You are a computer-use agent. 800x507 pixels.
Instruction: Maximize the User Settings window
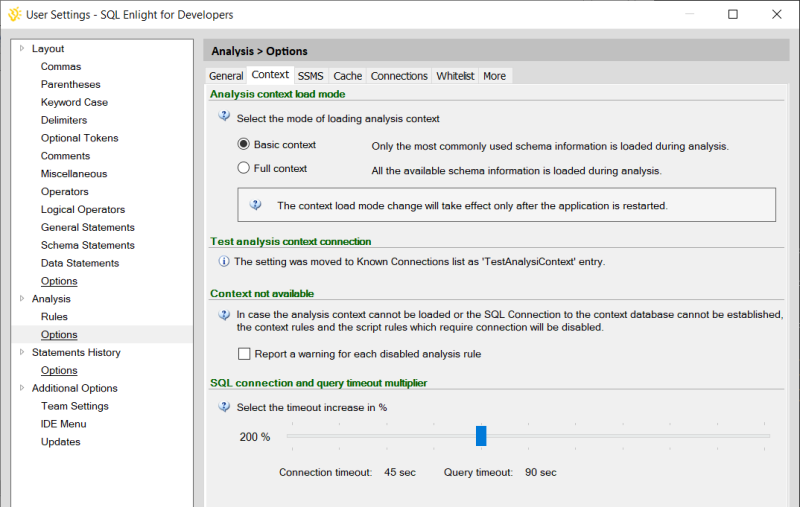click(x=733, y=14)
